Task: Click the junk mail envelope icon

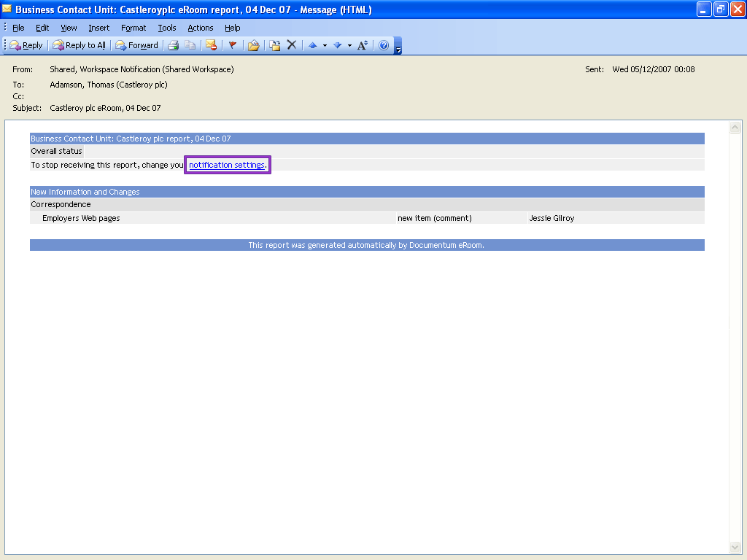Action: pyautogui.click(x=211, y=45)
